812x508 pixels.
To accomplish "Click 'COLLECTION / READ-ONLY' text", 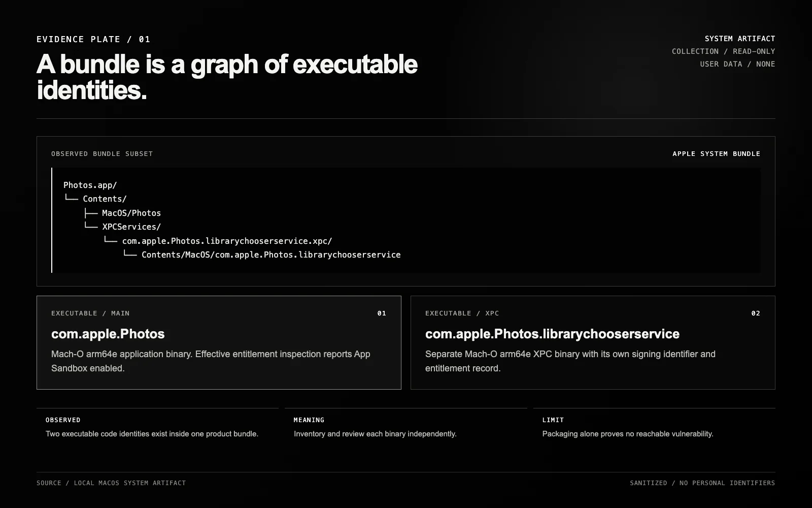I will pos(723,51).
